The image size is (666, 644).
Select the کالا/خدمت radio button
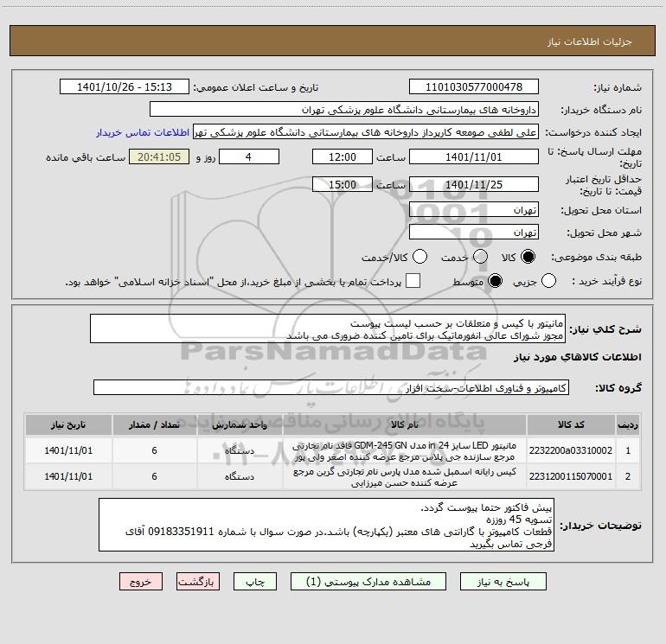click(x=419, y=257)
